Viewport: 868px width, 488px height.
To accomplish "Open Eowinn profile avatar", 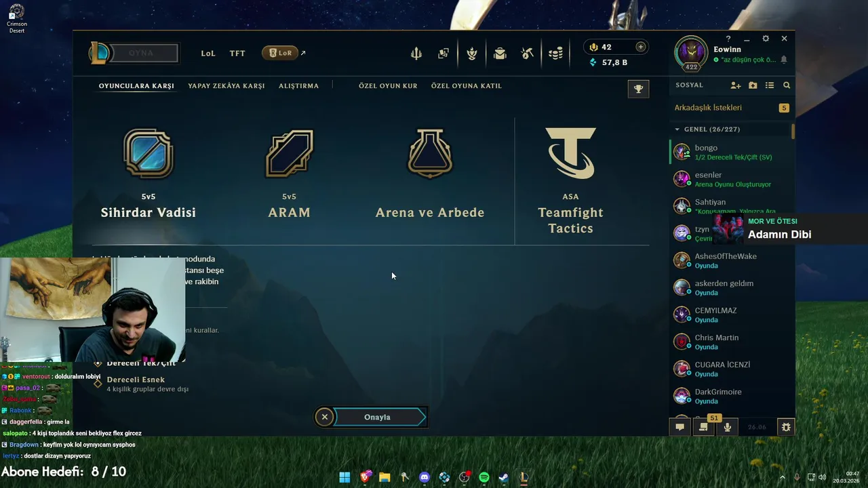I will 691,52.
